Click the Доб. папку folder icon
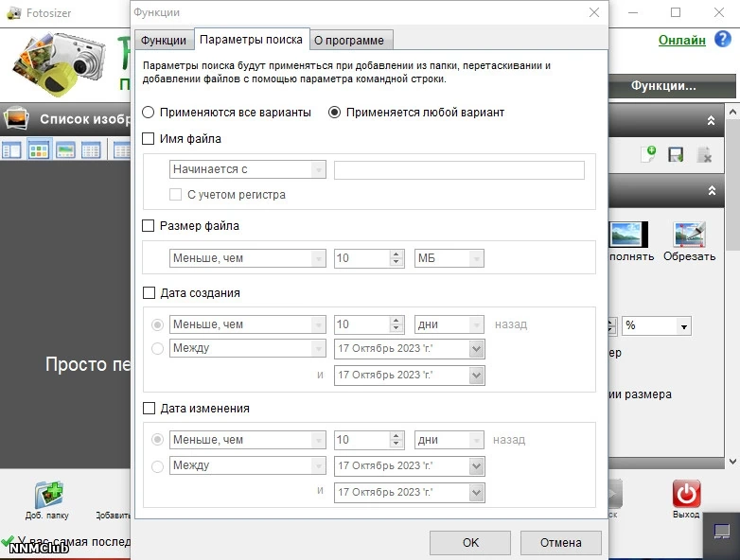The image size is (740, 560). click(x=48, y=495)
